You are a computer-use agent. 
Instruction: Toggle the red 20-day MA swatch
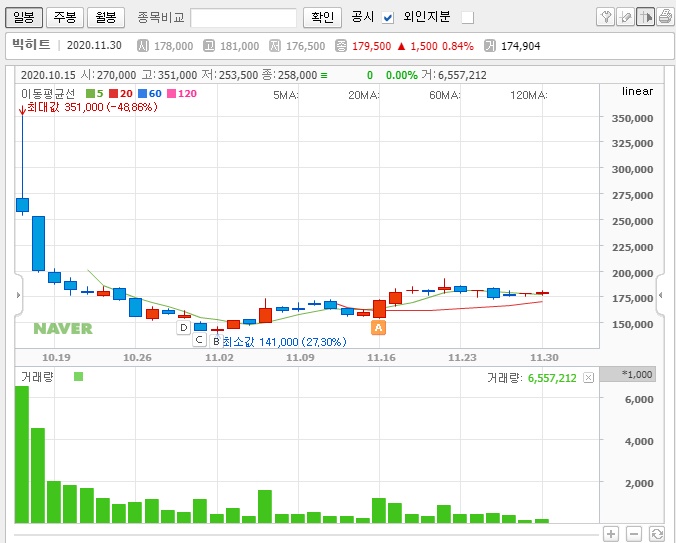[x=113, y=94]
